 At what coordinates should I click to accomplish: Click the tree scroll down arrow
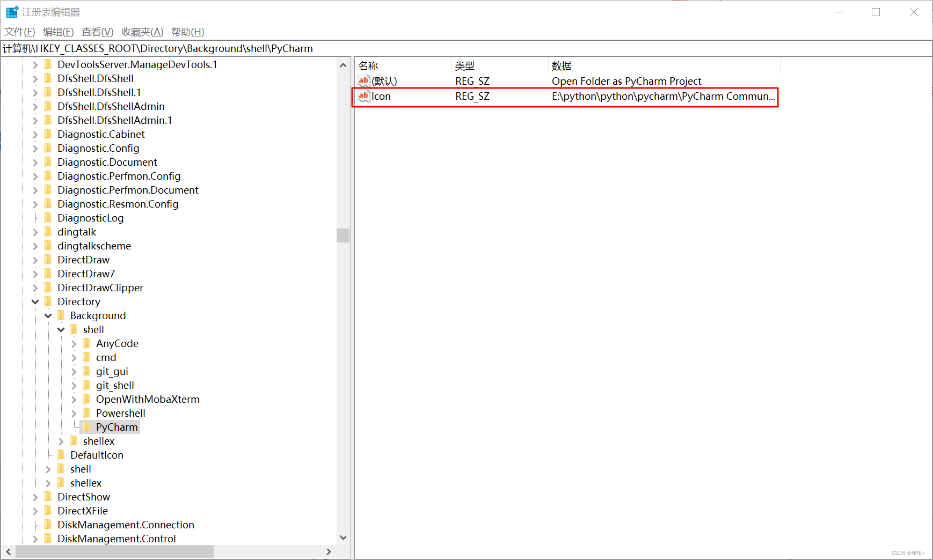344,537
